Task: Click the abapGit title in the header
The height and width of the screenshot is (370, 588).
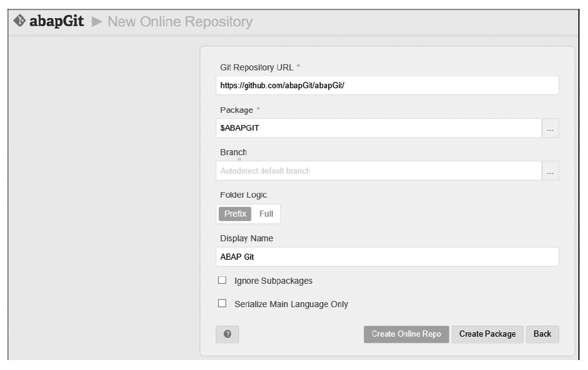Action: [56, 21]
